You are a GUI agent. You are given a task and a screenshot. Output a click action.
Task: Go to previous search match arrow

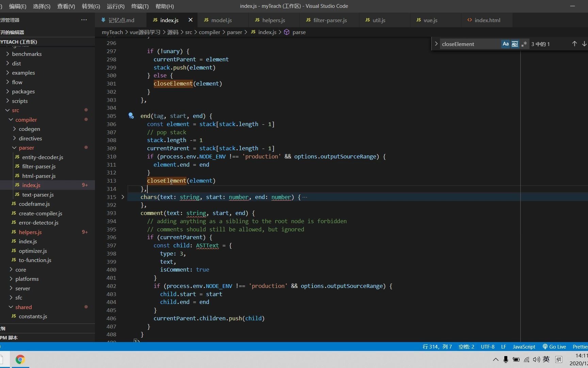(x=574, y=44)
